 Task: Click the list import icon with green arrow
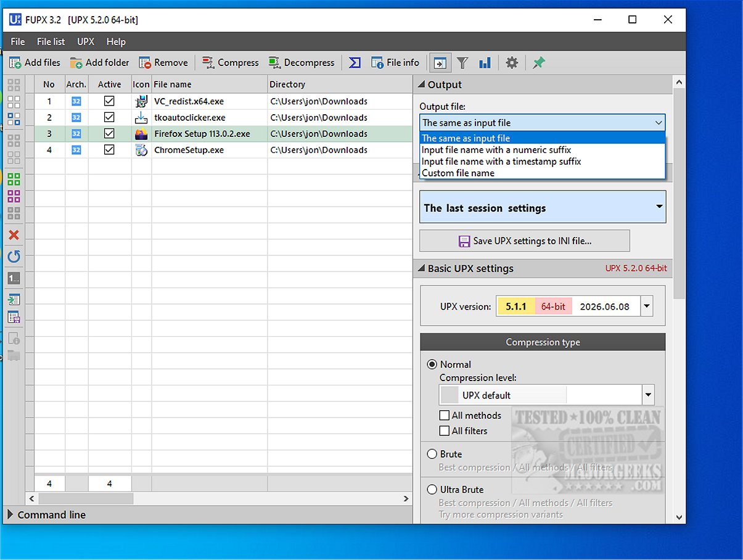tap(14, 299)
